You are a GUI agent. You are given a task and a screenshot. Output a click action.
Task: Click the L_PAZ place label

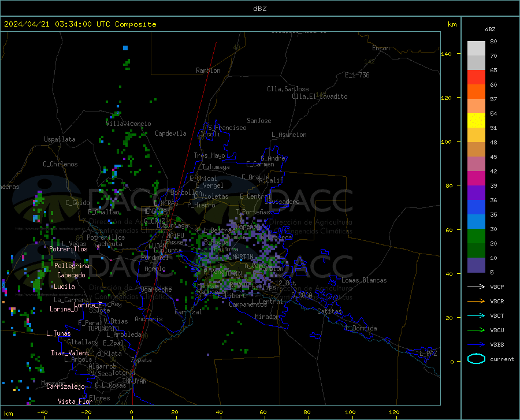428,354
